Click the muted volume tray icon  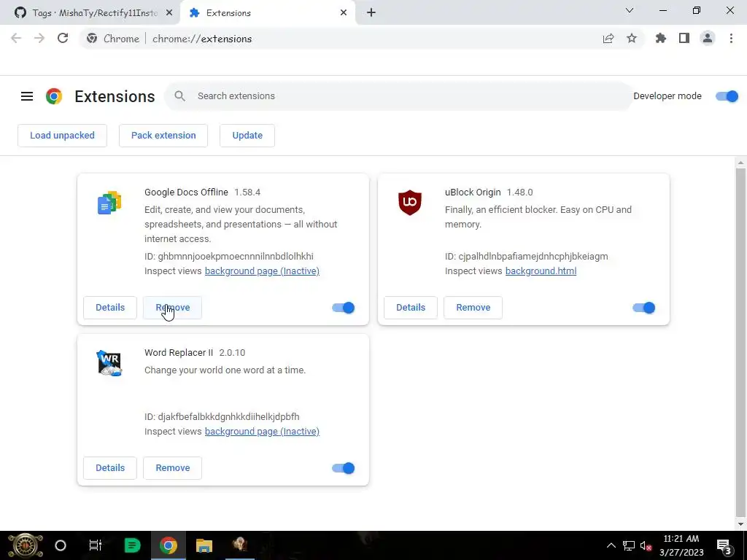[646, 545]
